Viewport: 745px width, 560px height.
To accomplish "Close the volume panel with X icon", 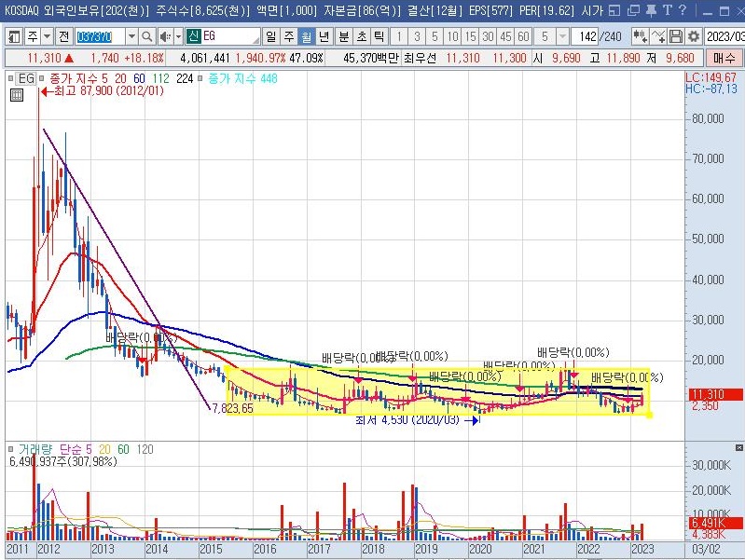I will [x=738, y=447].
